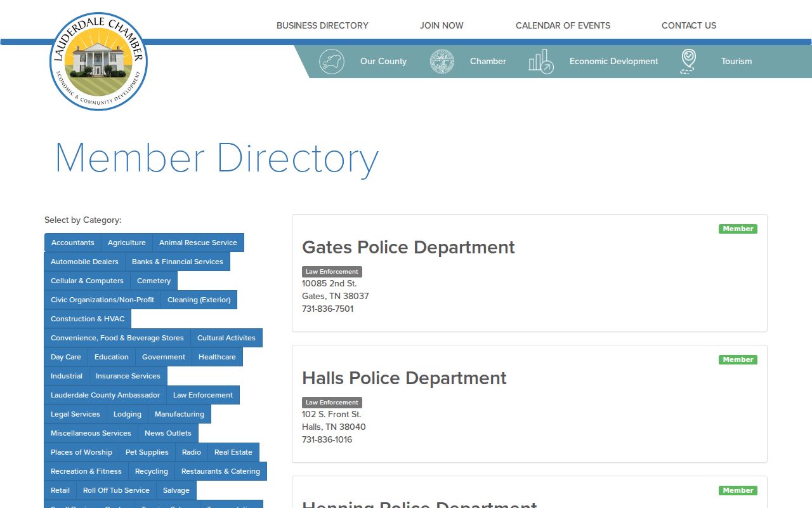Choose Education category
This screenshot has width=812, height=508.
coord(112,357)
